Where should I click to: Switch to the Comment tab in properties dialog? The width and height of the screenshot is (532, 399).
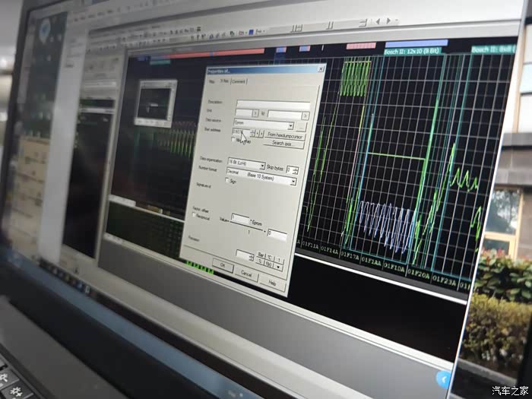(239, 82)
